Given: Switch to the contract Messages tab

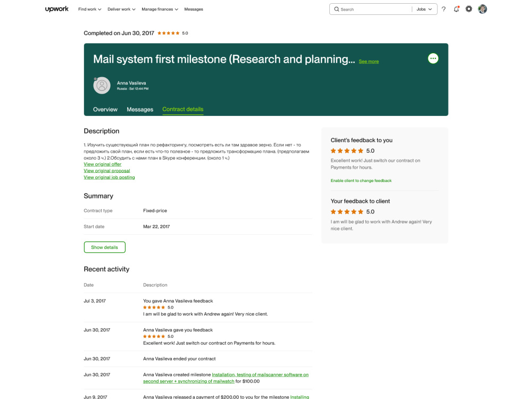Looking at the screenshot, I should (140, 109).
